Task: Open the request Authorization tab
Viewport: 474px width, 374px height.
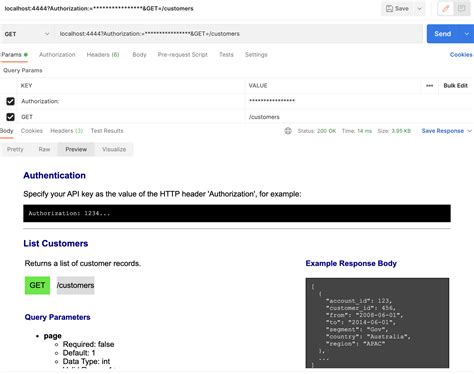Action: (x=57, y=55)
